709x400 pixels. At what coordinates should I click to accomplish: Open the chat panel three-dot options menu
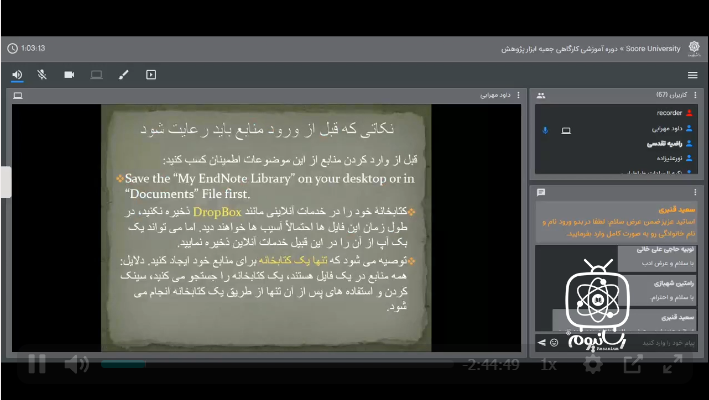(x=695, y=193)
